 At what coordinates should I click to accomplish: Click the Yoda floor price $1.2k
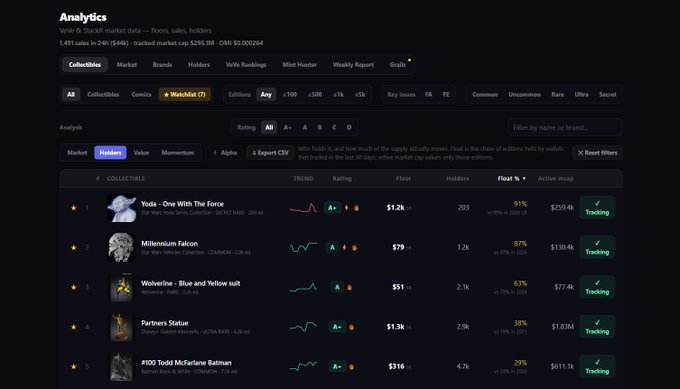pyautogui.click(x=396, y=208)
